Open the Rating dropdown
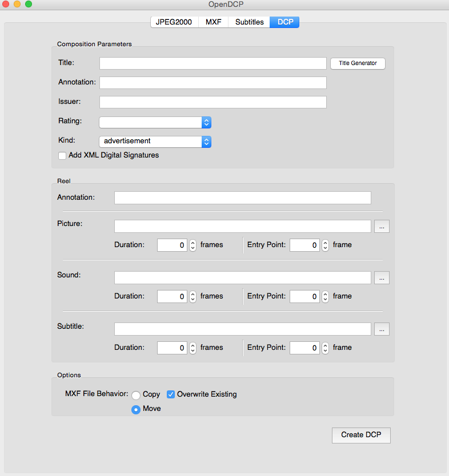The image size is (449, 476). [155, 122]
